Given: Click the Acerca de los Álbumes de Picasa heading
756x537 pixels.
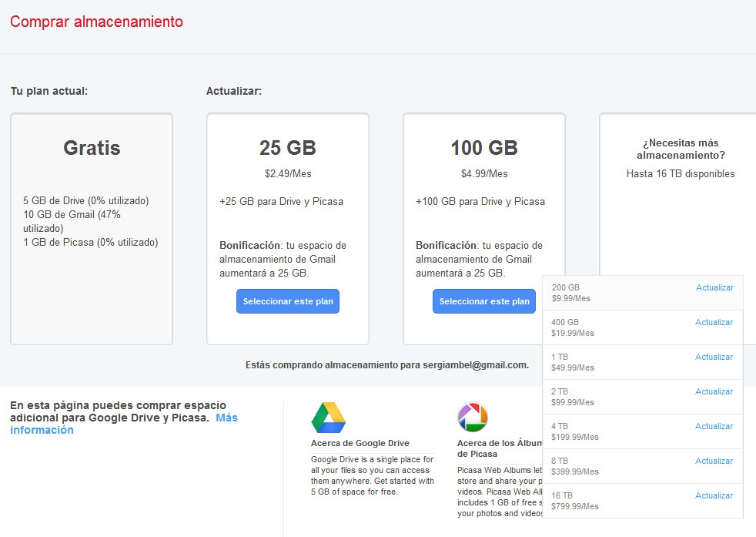Looking at the screenshot, I should (x=500, y=448).
